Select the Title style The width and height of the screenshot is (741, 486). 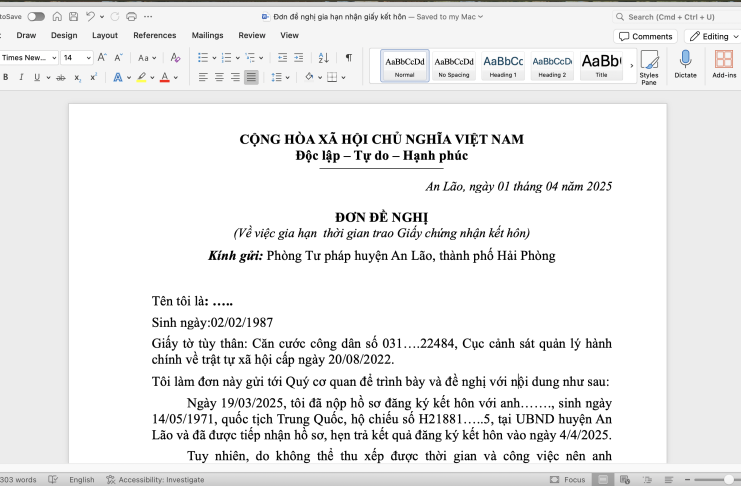(602, 66)
